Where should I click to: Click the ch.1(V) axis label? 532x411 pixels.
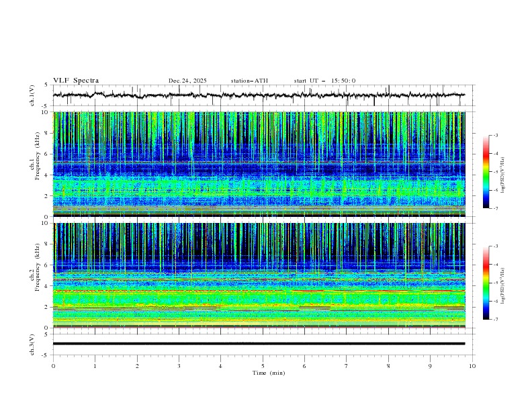32,95
